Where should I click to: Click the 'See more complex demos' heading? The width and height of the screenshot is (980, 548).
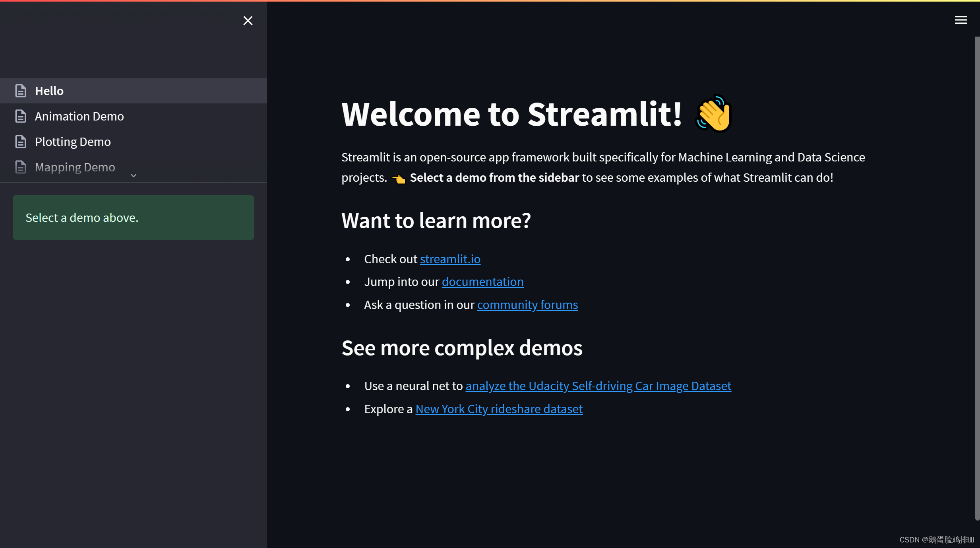pos(462,348)
